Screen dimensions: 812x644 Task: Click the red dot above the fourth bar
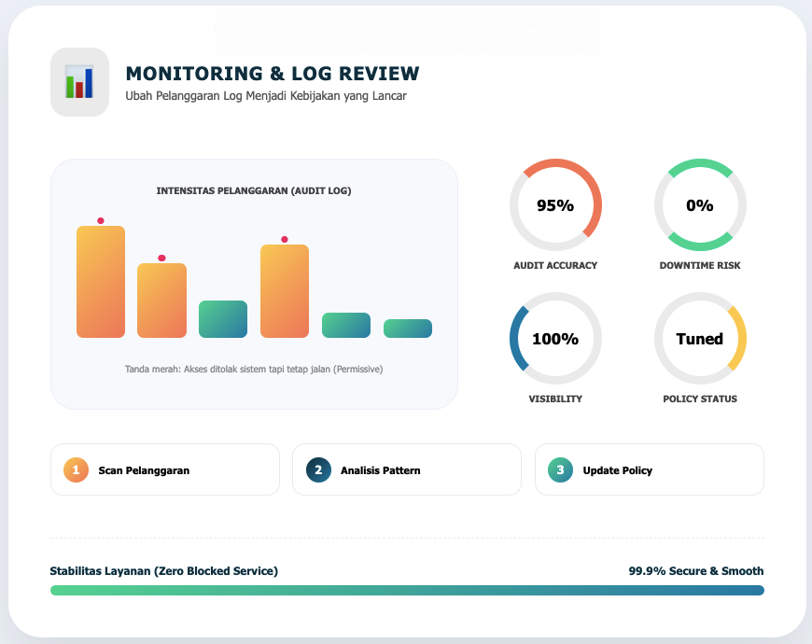[285, 240]
